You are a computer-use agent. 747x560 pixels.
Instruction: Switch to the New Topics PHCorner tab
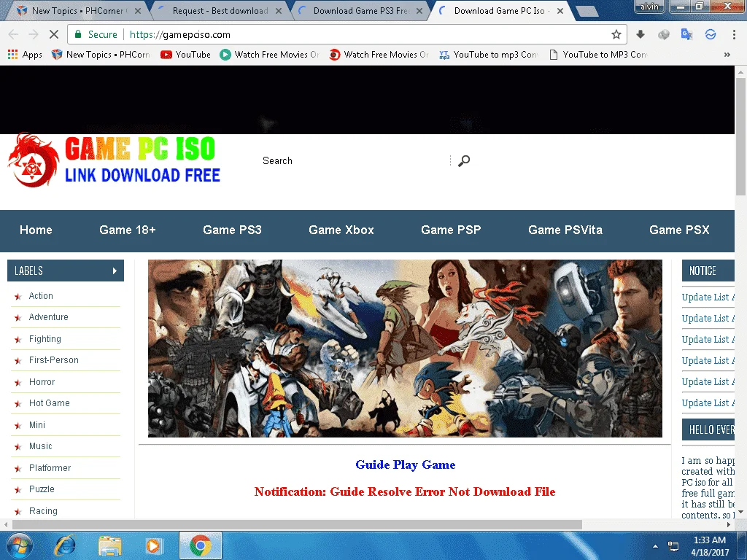click(76, 10)
